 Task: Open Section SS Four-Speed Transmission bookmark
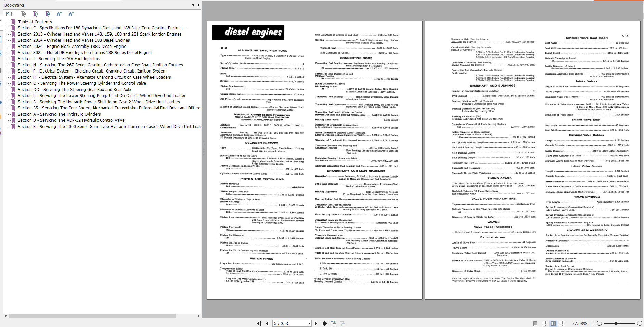coord(109,108)
